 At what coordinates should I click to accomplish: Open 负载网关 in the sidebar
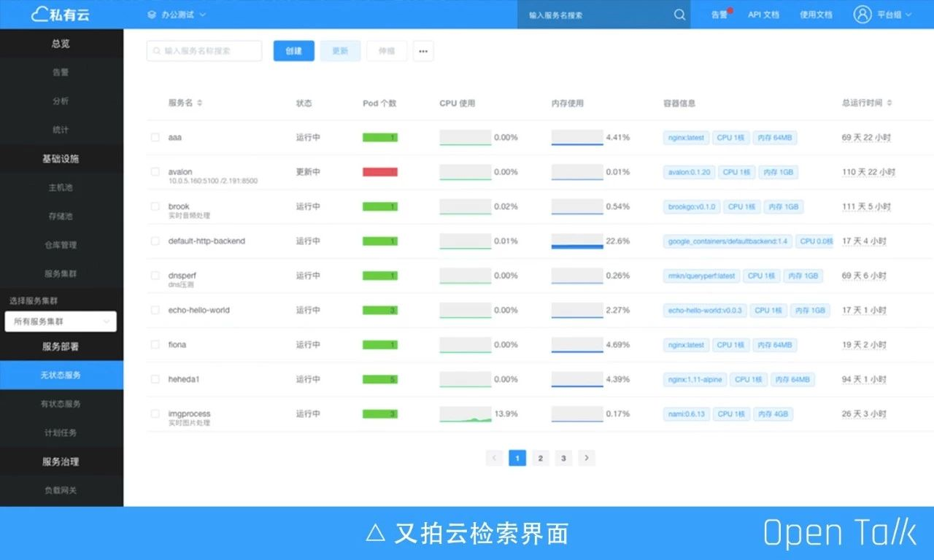coord(61,491)
